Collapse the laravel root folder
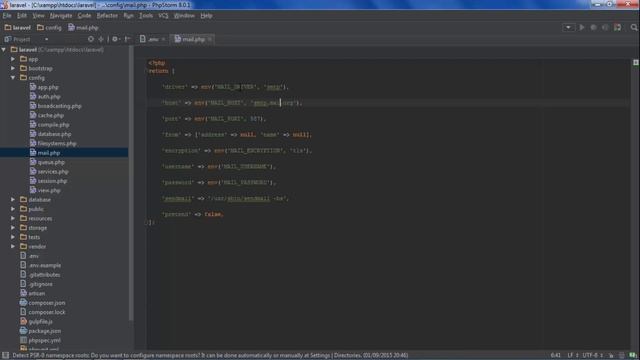Image resolution: width=640 pixels, height=360 pixels. tap(4, 50)
